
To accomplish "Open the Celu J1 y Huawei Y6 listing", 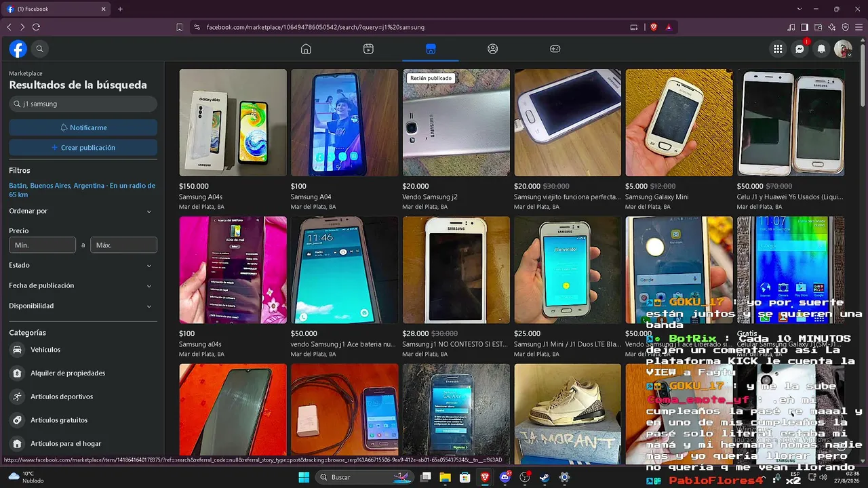I will (x=791, y=140).
